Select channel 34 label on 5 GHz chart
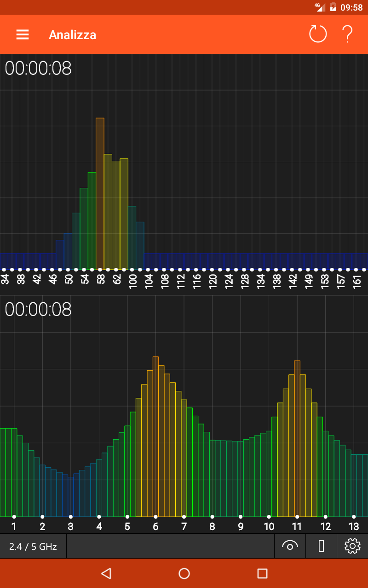This screenshot has width=368, height=588. click(5, 279)
